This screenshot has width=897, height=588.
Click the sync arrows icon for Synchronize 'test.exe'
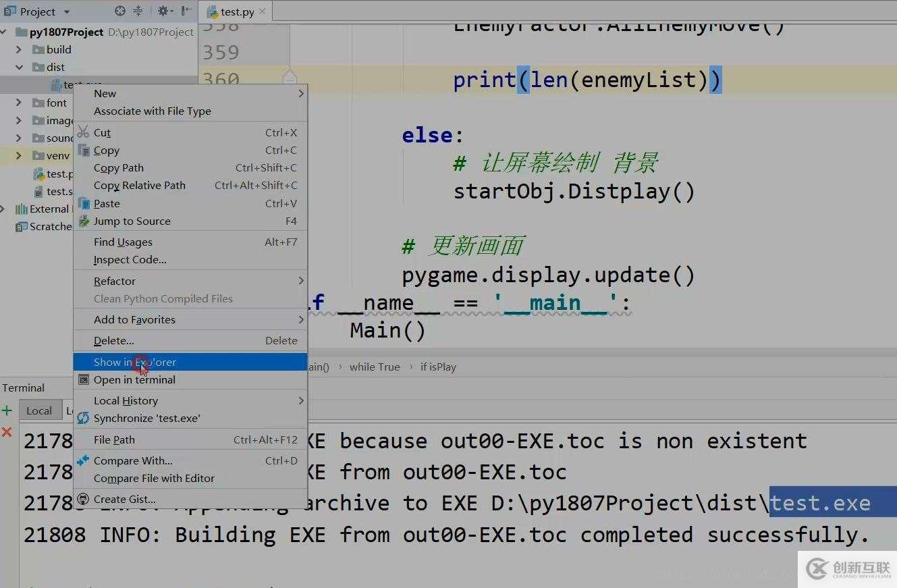(83, 419)
